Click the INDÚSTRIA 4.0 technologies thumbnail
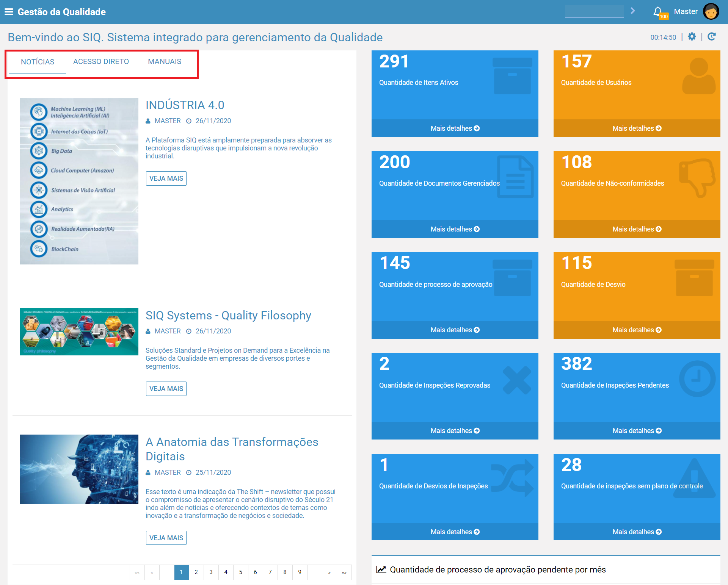The height and width of the screenshot is (585, 728). tap(79, 181)
